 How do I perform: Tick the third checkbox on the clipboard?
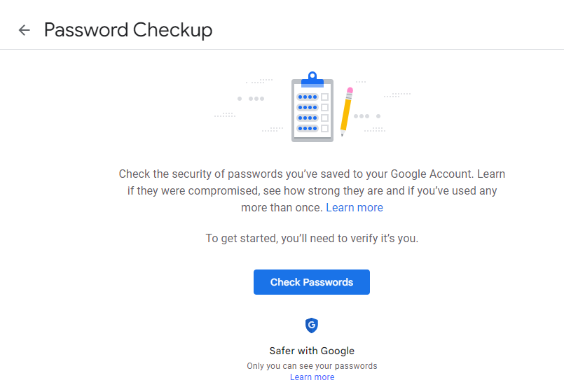325,118
